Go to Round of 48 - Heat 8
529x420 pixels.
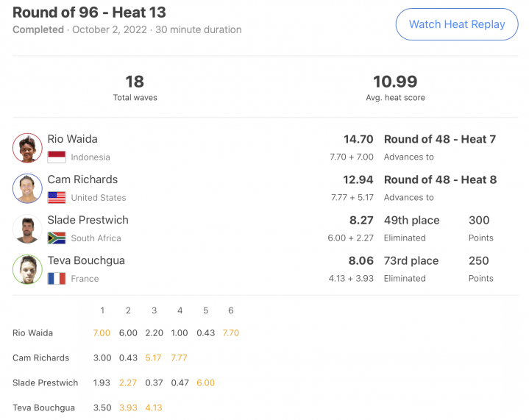[x=440, y=179]
